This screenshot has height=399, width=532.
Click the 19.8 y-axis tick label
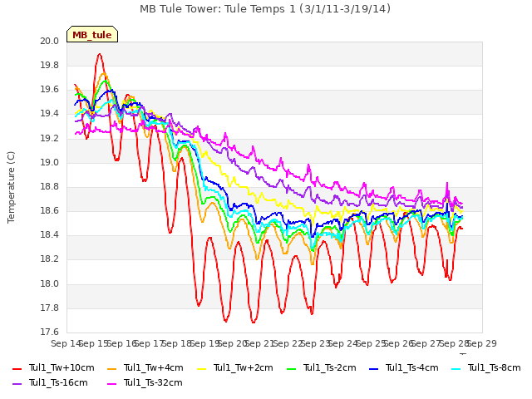point(50,66)
